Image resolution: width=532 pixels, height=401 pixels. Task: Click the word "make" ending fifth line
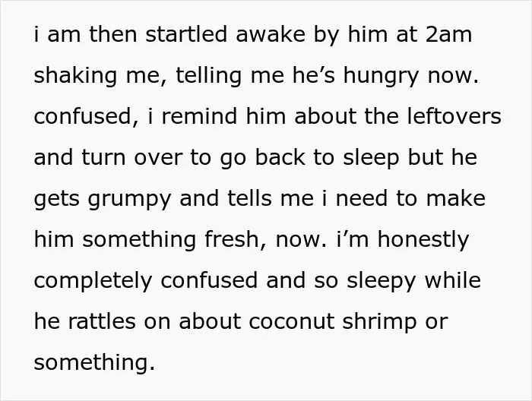pyautogui.click(x=456, y=199)
